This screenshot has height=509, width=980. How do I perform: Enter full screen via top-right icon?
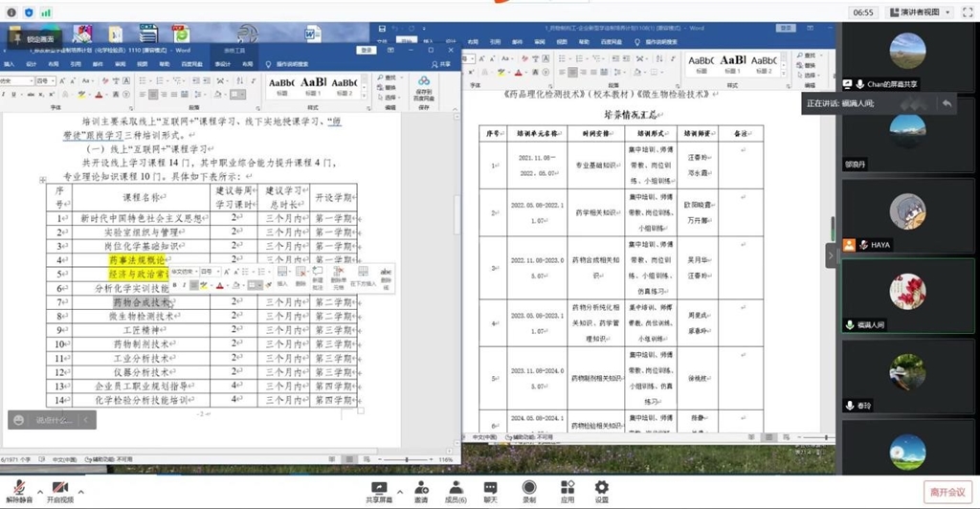(969, 12)
